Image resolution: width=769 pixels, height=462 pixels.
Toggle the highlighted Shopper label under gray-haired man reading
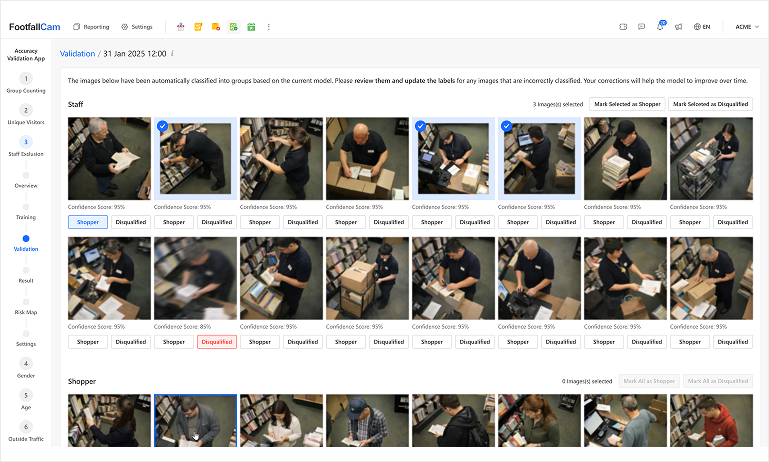point(88,222)
